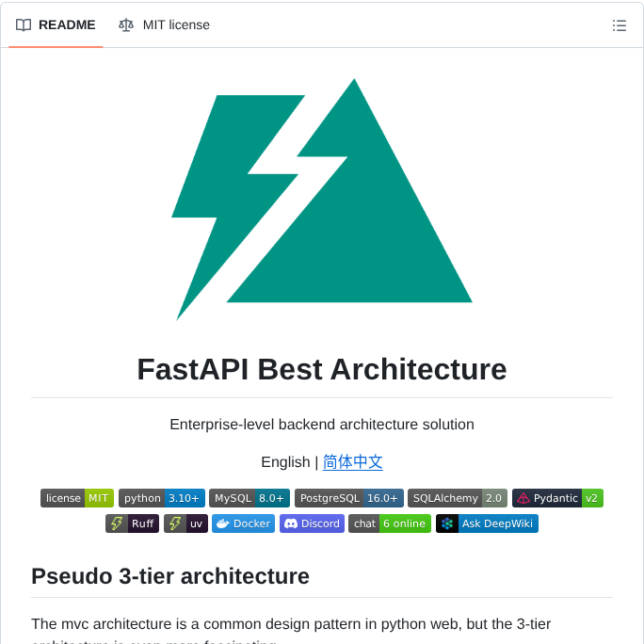Image resolution: width=644 pixels, height=644 pixels.
Task: Click the SQLAlchemy 2.0 badge
Action: pos(458,498)
